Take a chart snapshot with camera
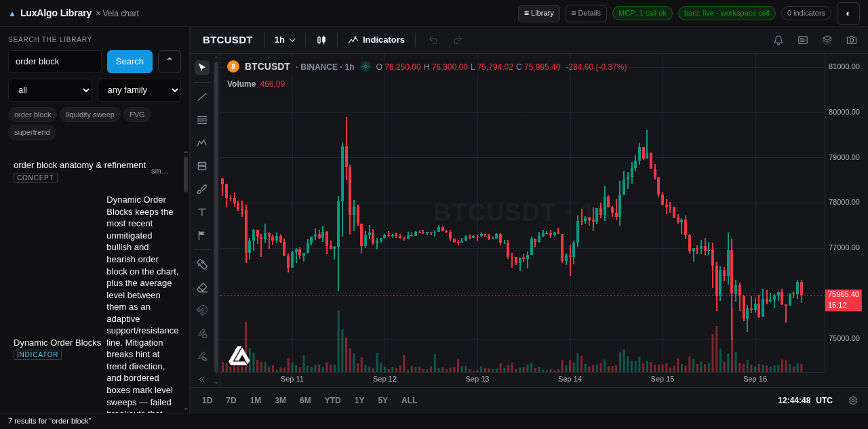The height and width of the screenshot is (429, 868). 852,40
